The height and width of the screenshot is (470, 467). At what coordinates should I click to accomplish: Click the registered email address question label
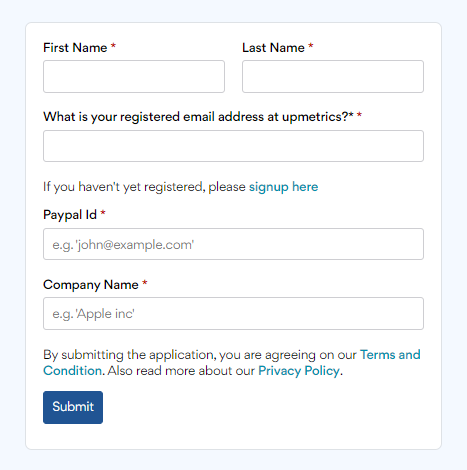198,117
